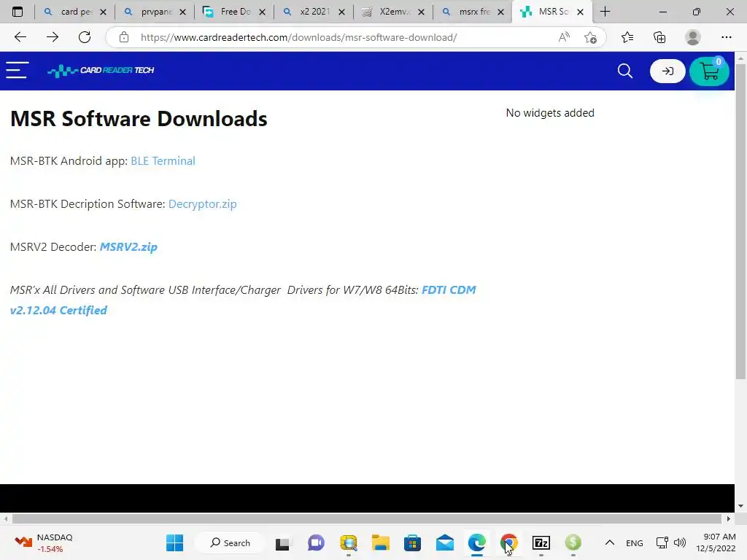
Task: Open the site hamburger menu
Action: 18,70
